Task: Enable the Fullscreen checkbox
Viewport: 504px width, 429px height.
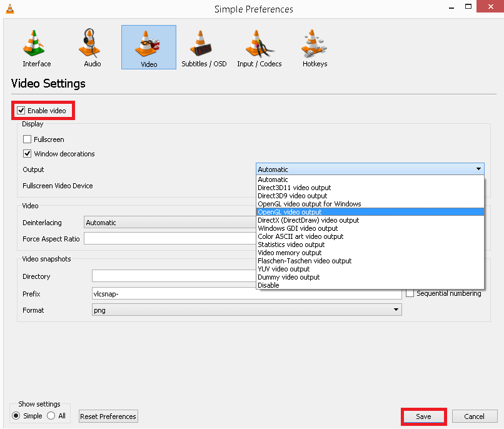Action: pos(26,139)
